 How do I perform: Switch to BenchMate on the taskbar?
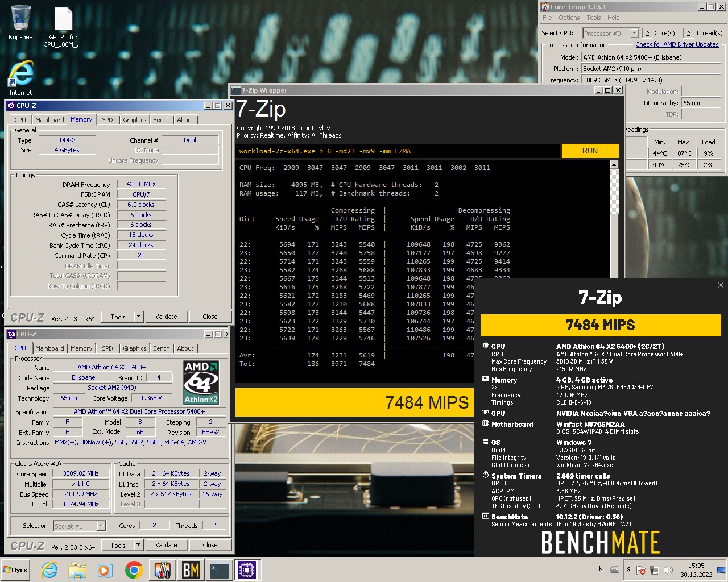(191, 570)
